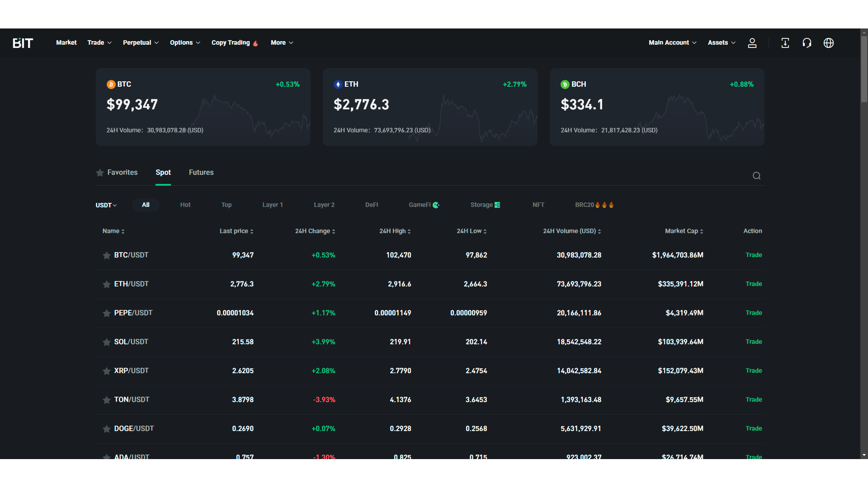The height and width of the screenshot is (488, 868).
Task: Open the BCH price card
Action: pyautogui.click(x=657, y=107)
